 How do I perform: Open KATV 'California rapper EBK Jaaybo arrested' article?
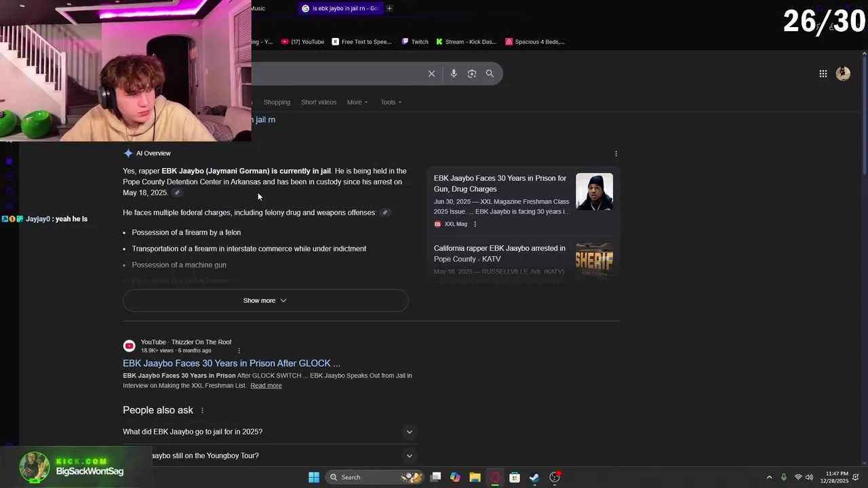pos(500,253)
